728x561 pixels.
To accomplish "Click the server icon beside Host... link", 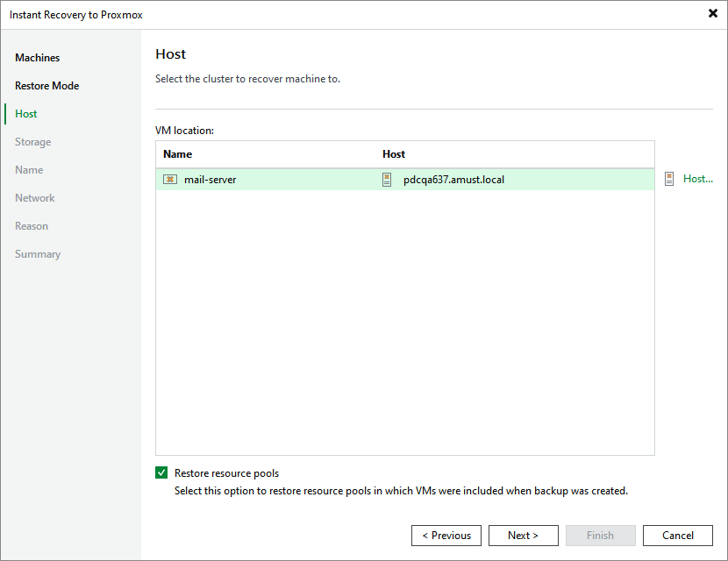I will point(669,179).
